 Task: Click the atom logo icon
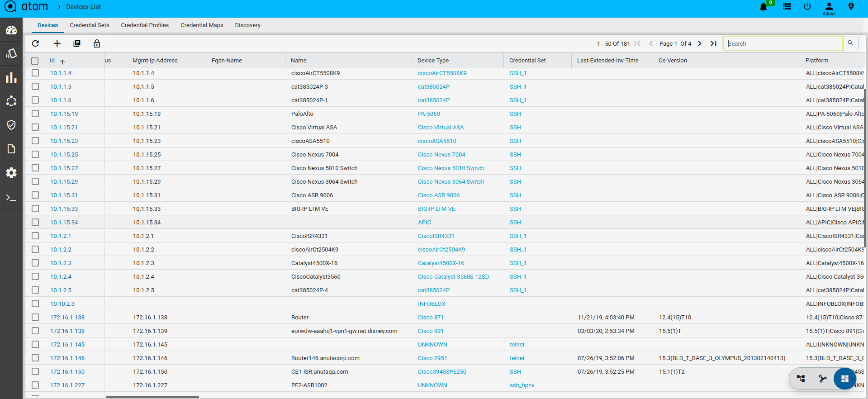[x=10, y=7]
